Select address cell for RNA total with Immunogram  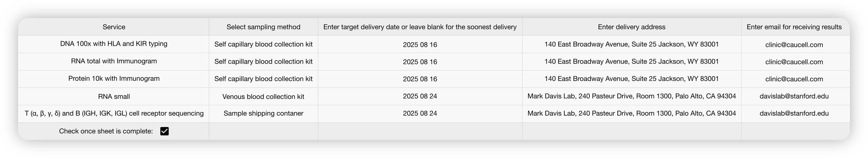pyautogui.click(x=632, y=62)
